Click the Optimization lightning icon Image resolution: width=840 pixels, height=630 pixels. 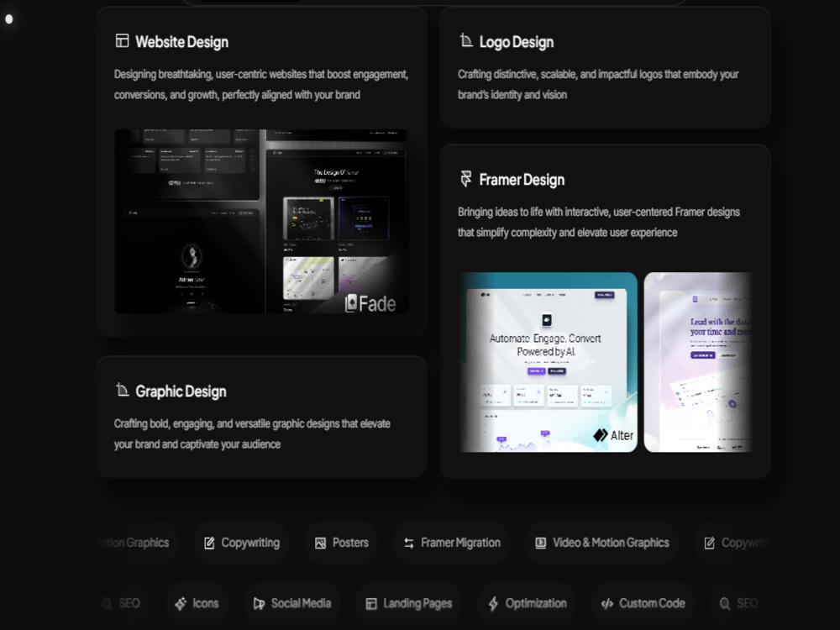pyautogui.click(x=493, y=604)
